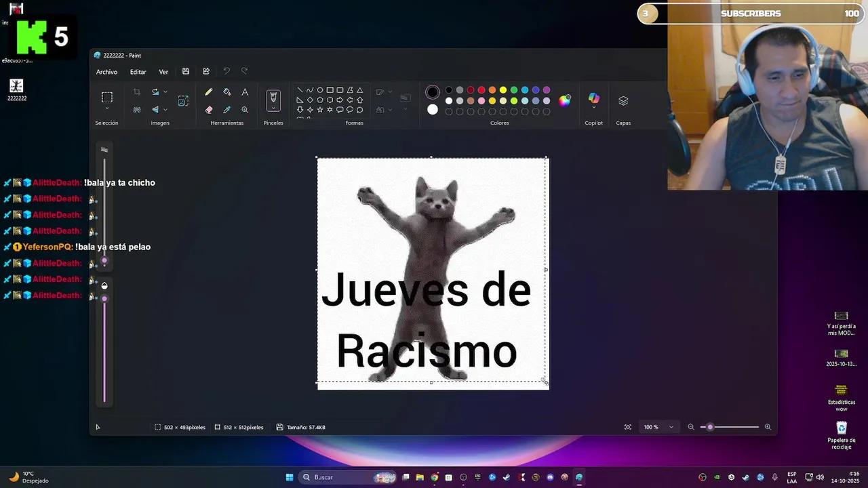
Task: Pick the rectangle shape
Action: 330,89
